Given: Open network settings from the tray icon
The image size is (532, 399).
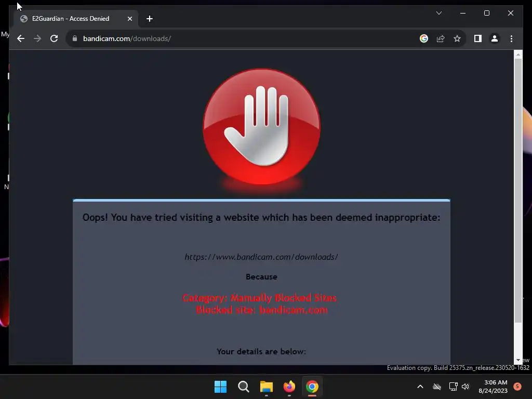Looking at the screenshot, I should [x=453, y=387].
